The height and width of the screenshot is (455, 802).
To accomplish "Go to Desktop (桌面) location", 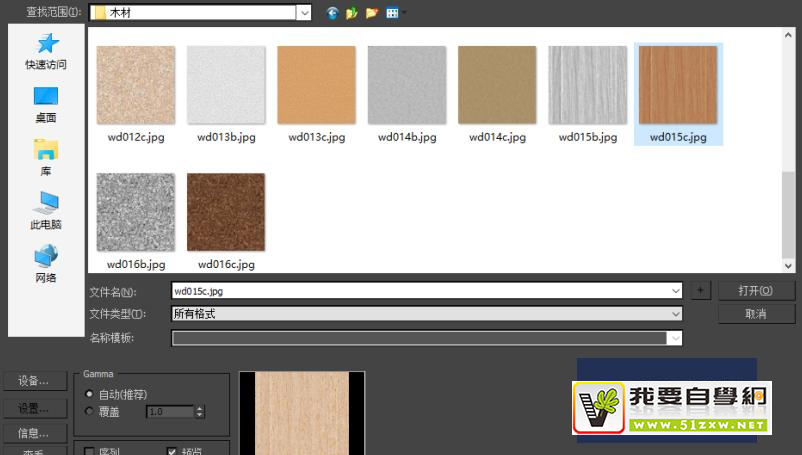I will [46, 105].
